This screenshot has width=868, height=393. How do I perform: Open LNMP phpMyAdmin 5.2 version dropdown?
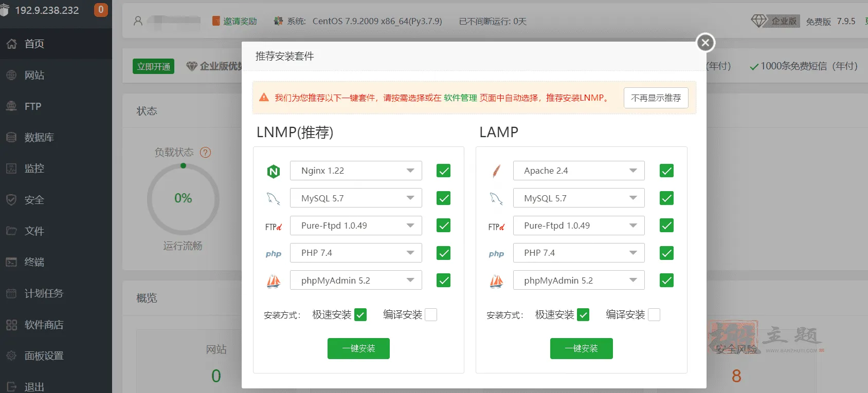pos(356,280)
